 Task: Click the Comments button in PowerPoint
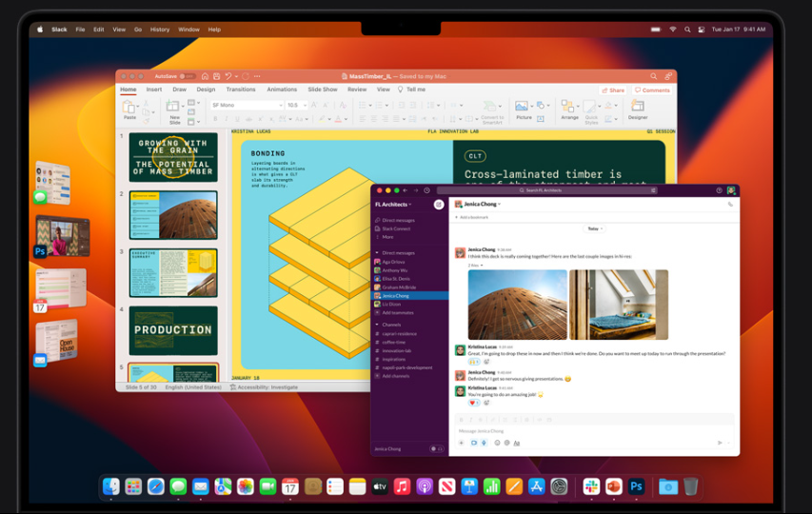652,90
